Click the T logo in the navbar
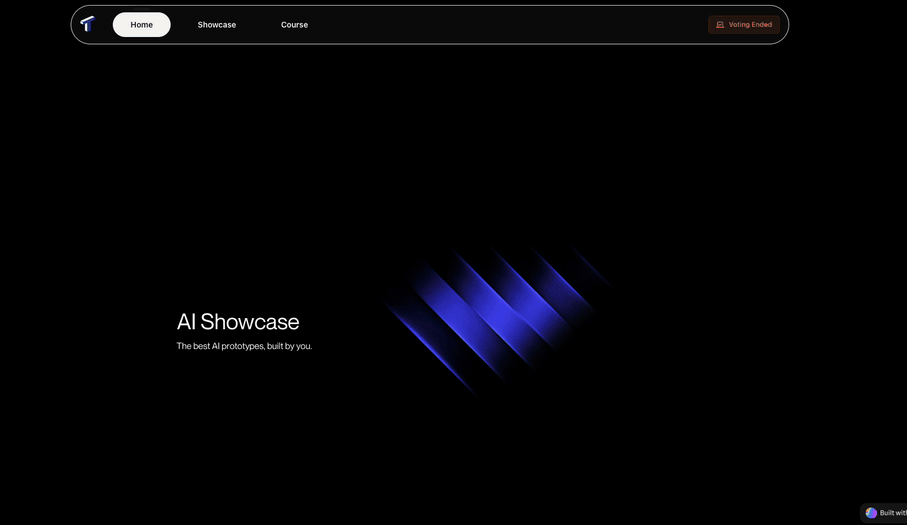 pyautogui.click(x=88, y=24)
